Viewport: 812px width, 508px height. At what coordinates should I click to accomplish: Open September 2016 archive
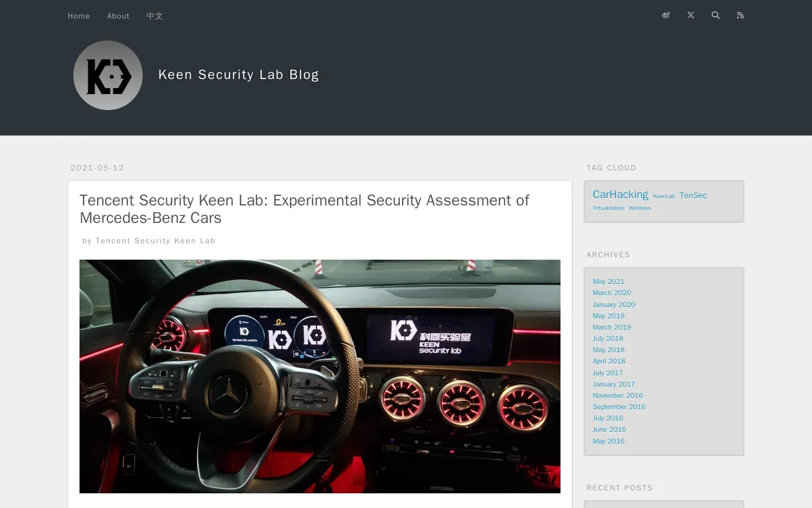coord(619,407)
